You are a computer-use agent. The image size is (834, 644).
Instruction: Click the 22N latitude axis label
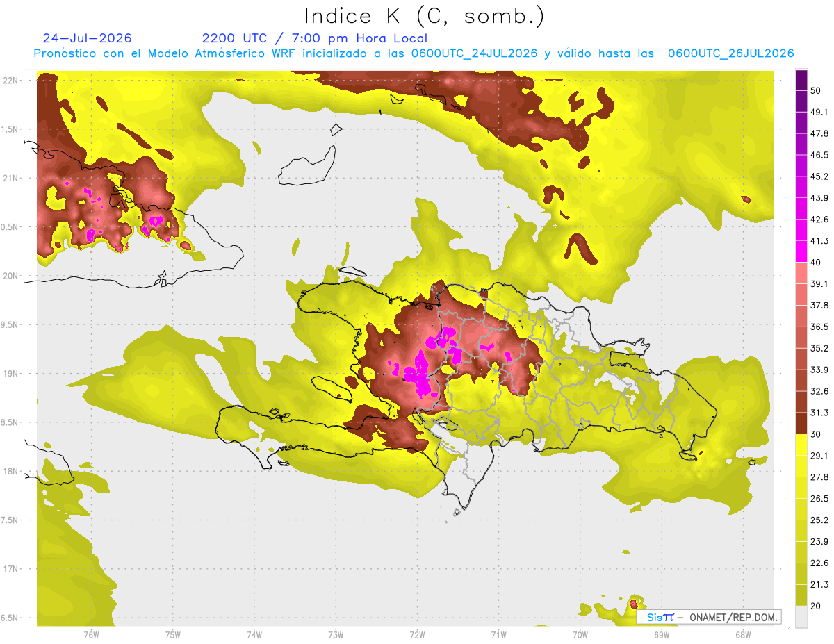coord(11,81)
